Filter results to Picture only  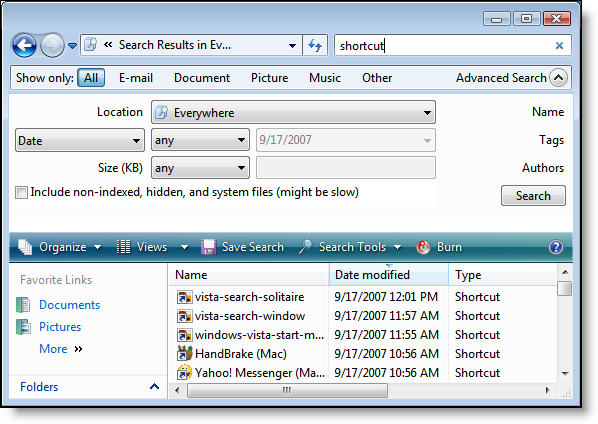click(x=269, y=78)
